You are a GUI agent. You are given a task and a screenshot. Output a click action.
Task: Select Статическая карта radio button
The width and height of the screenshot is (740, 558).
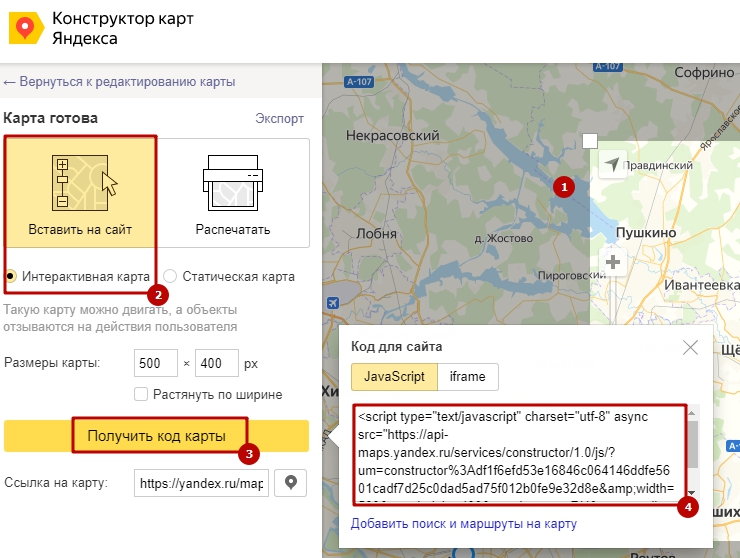170,276
